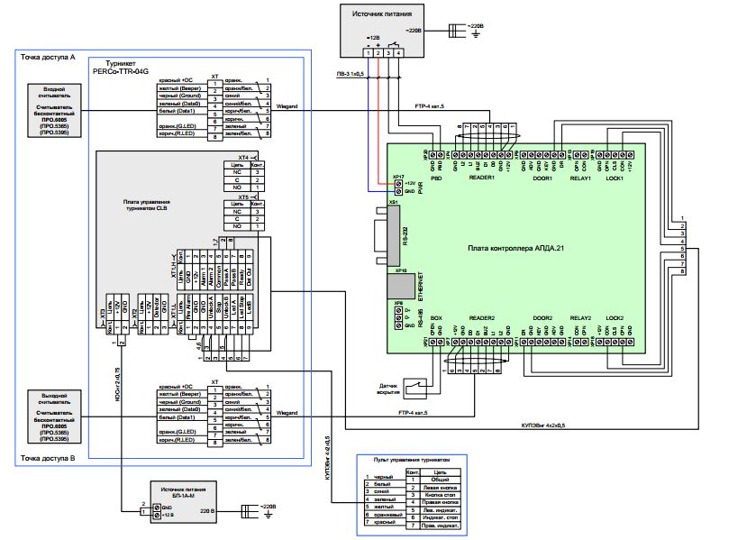Screen dimensions: 756x540
Task: Click the Турникет PERCo-TTR-04G label
Action: 121,67
